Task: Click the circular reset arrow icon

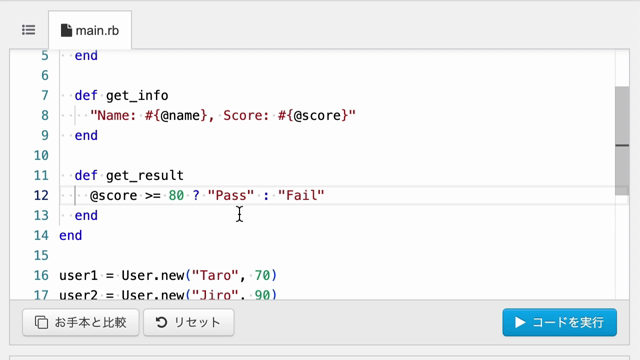Action: 162,322
